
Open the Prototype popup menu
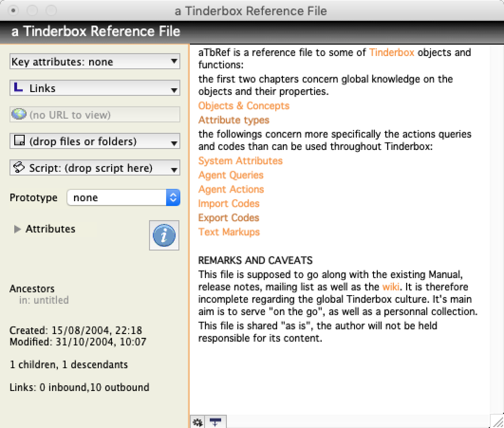(x=123, y=198)
